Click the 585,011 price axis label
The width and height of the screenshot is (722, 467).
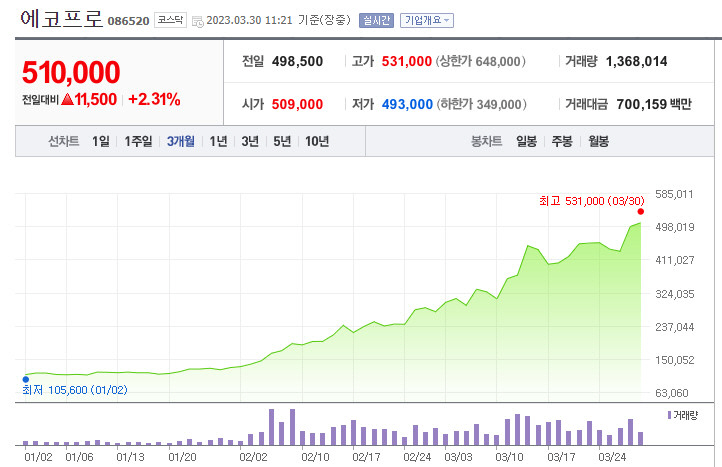(x=674, y=194)
